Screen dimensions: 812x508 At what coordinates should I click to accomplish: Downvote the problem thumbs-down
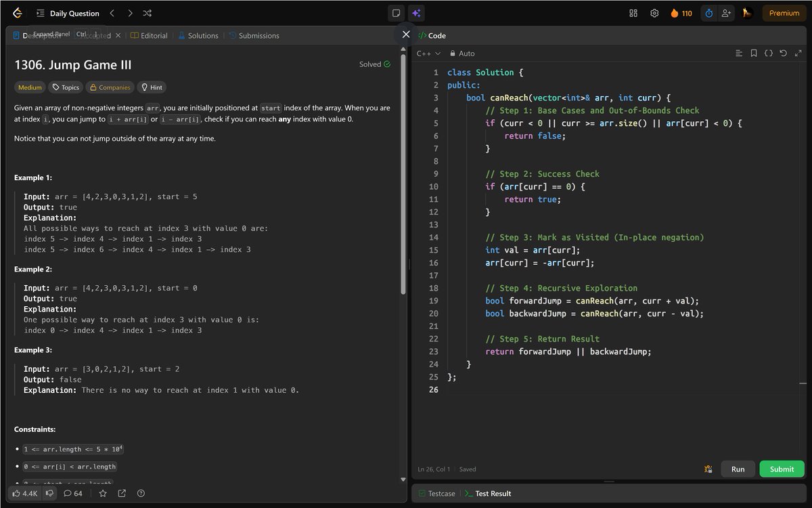point(49,493)
